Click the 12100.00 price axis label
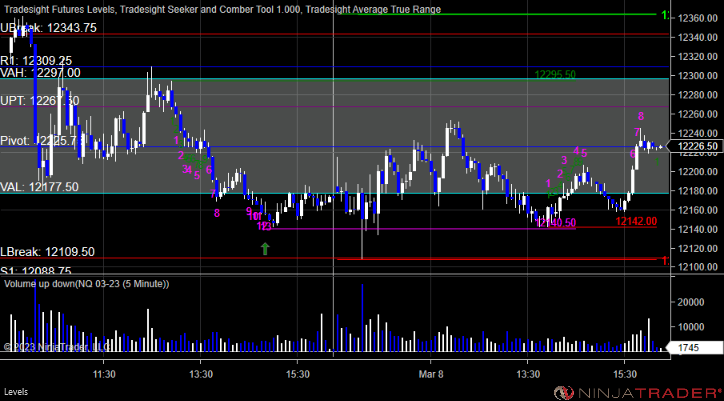 click(x=698, y=267)
